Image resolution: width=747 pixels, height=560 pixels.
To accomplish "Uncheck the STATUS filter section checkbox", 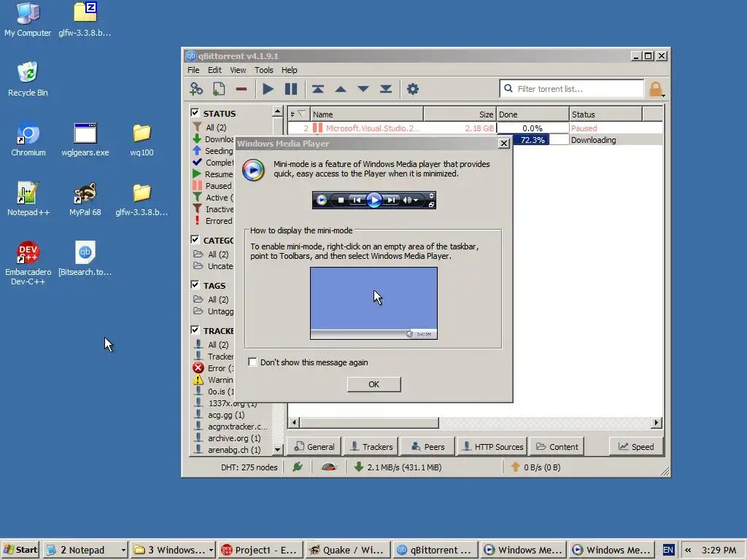I will pos(195,113).
